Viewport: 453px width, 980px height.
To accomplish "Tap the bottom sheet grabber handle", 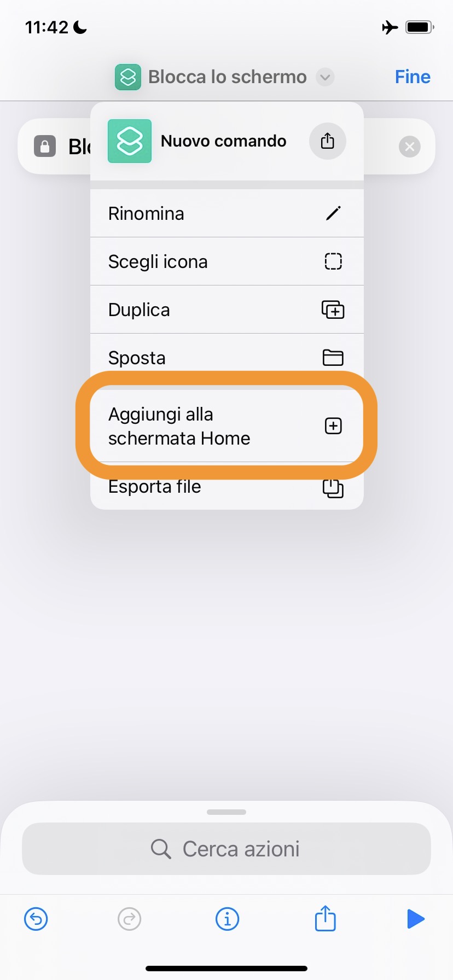I will pos(226,812).
